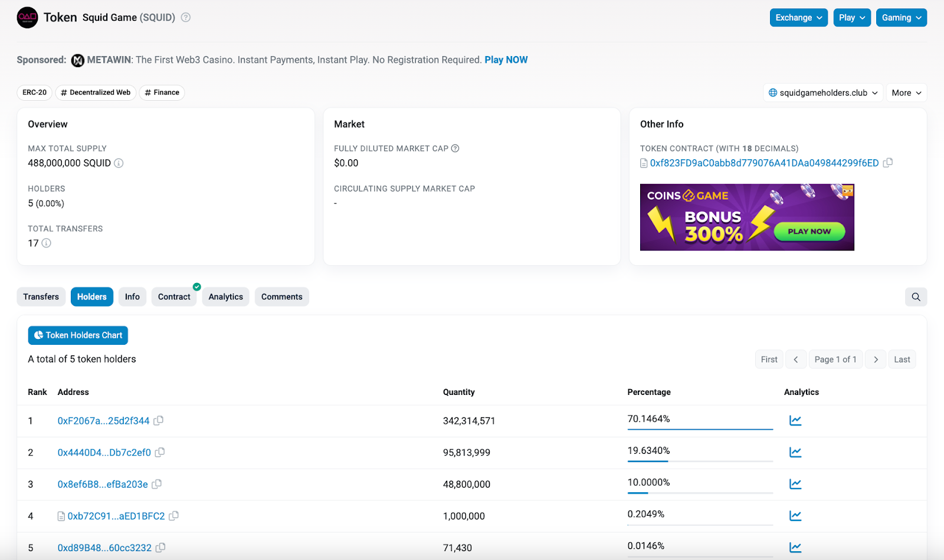Image resolution: width=944 pixels, height=560 pixels.
Task: Open the Token Holders Chart
Action: [x=77, y=335]
